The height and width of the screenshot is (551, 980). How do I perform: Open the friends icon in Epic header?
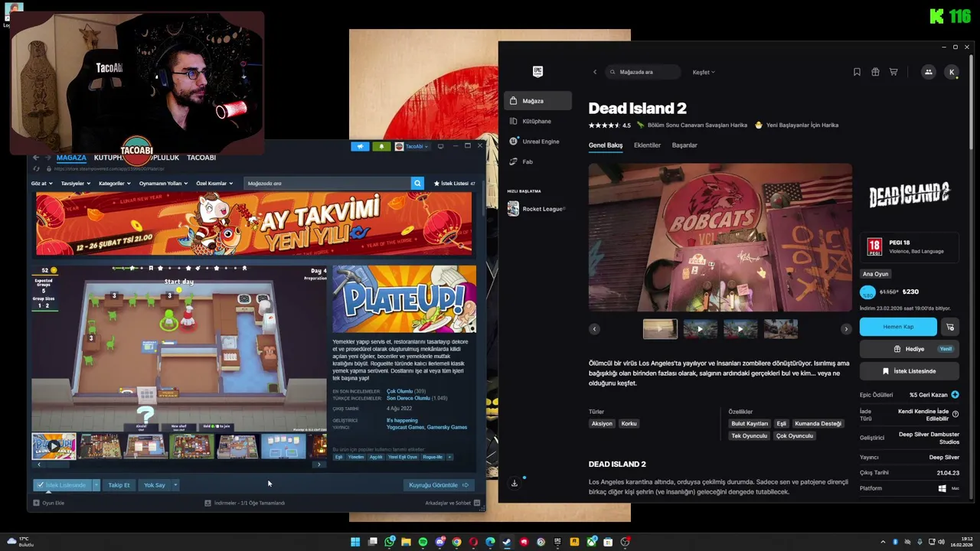pos(928,72)
